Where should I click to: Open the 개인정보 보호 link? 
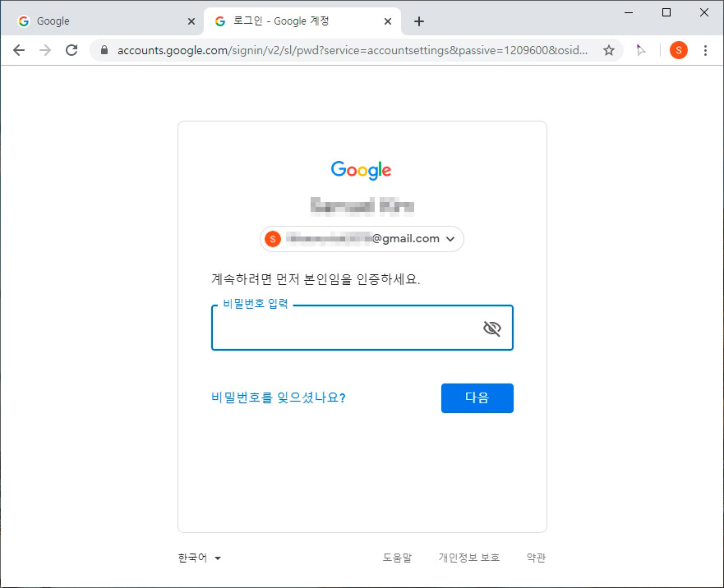(x=469, y=558)
